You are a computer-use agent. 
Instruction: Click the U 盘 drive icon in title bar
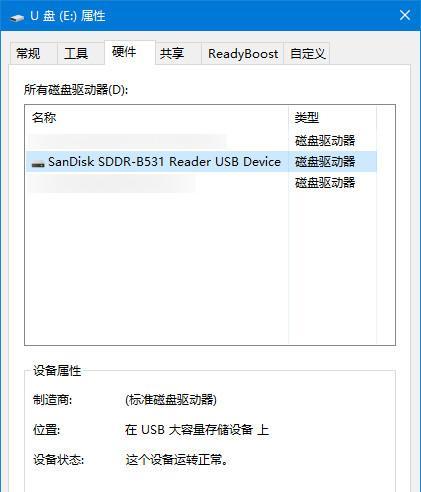tap(17, 17)
